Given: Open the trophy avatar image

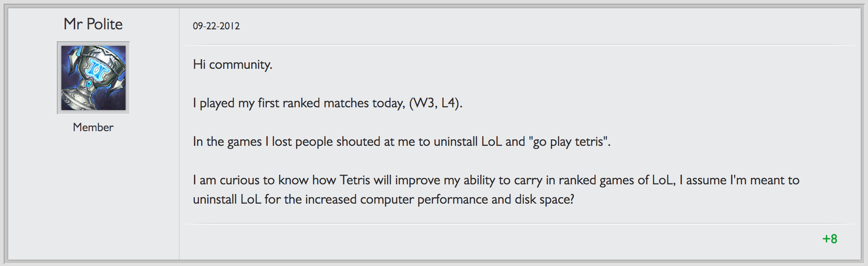Looking at the screenshot, I should tap(93, 78).
